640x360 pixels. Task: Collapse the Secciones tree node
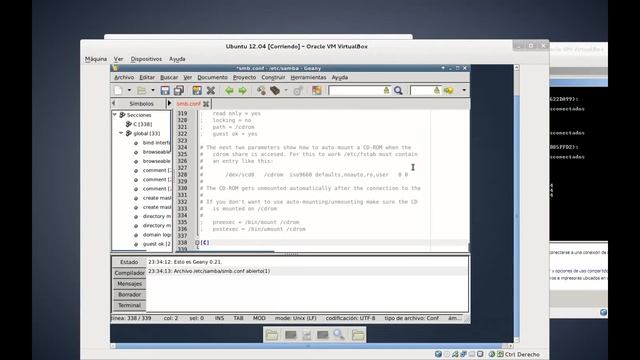pyautogui.click(x=115, y=115)
